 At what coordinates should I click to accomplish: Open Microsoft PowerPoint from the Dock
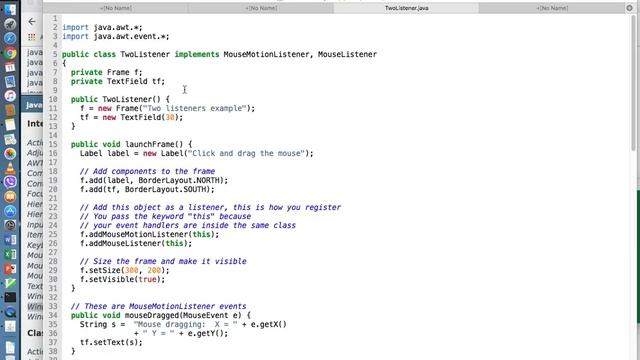pyautogui.click(x=10, y=269)
